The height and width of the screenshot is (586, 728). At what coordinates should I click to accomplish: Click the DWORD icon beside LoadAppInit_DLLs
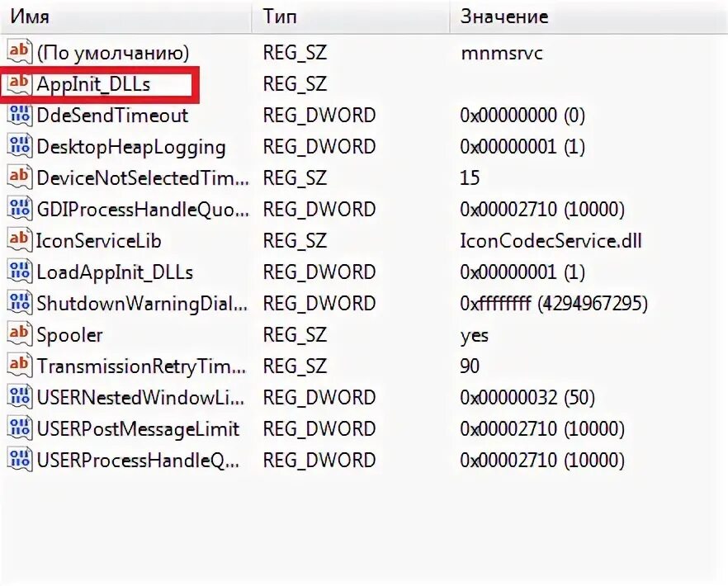(x=19, y=272)
